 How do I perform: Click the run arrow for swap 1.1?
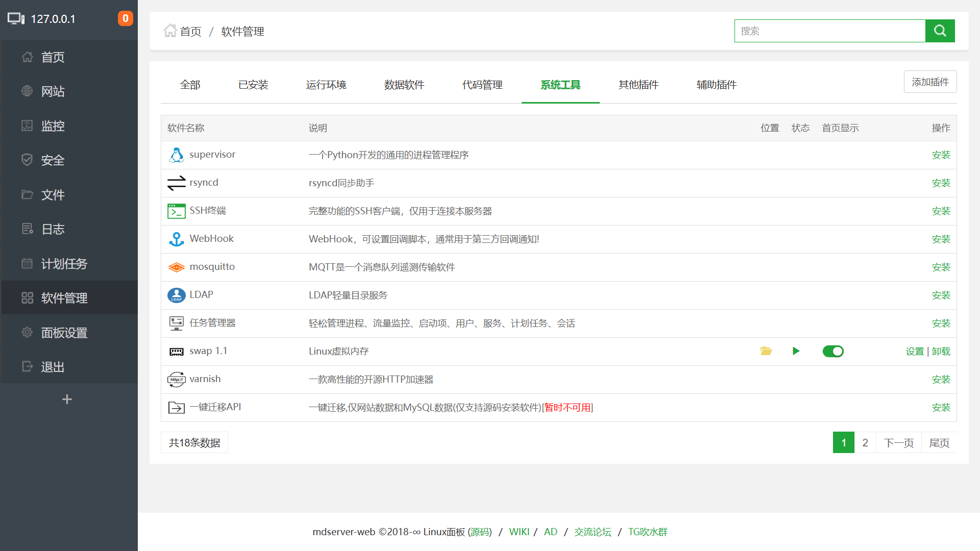796,351
